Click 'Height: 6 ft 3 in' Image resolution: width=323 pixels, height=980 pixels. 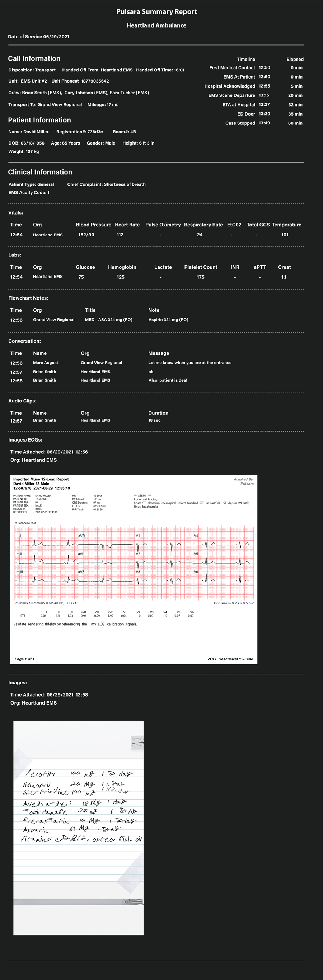point(139,143)
